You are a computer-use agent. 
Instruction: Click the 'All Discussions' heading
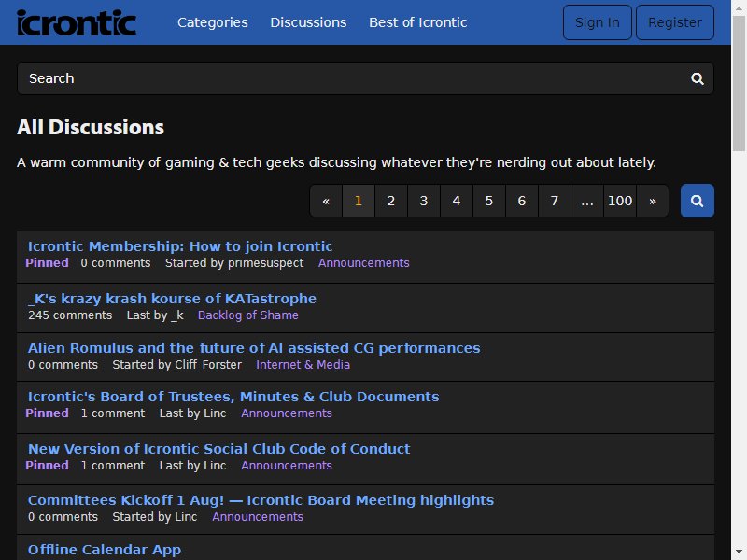click(x=91, y=127)
